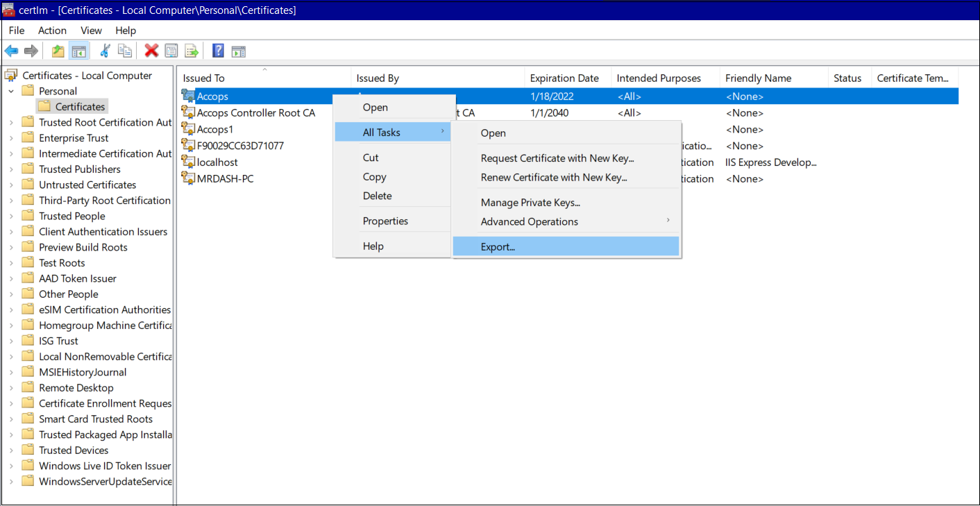This screenshot has width=980, height=506.
Task: Open Properties using the toolbar icon
Action: (x=171, y=51)
